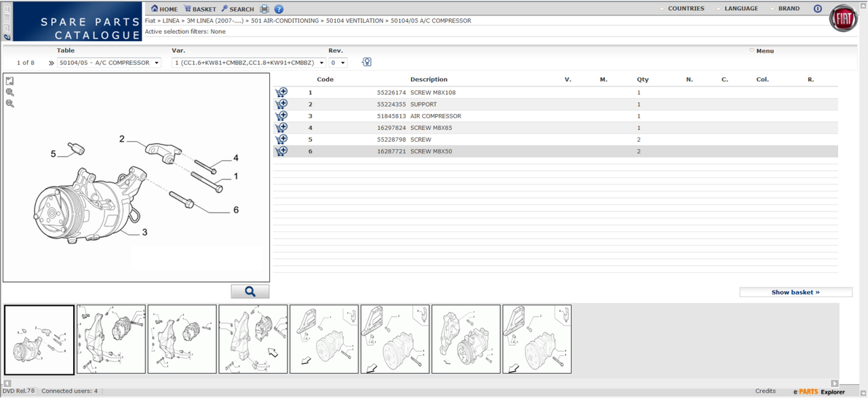
Task: Click Fiat at the start of breadcrumb
Action: coord(151,21)
